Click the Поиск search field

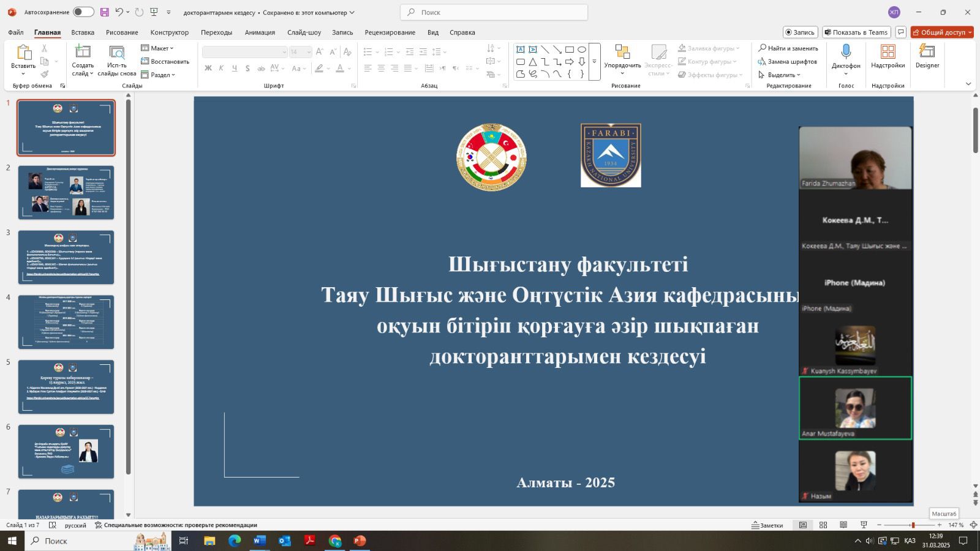[494, 12]
